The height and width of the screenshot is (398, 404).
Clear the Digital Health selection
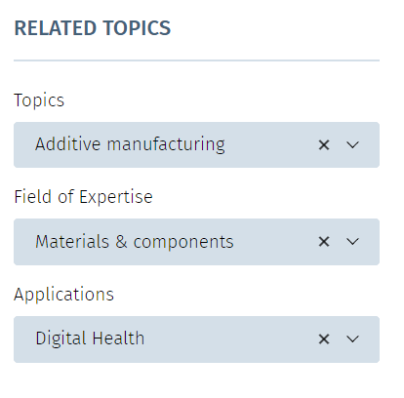coord(324,339)
